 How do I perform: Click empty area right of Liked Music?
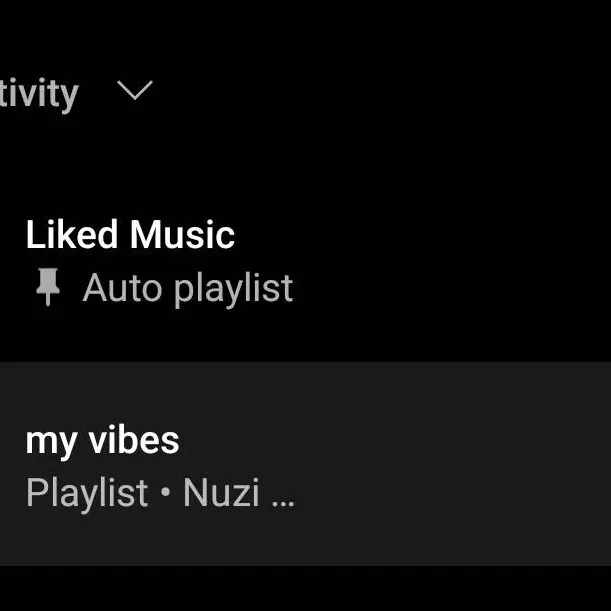(450, 262)
